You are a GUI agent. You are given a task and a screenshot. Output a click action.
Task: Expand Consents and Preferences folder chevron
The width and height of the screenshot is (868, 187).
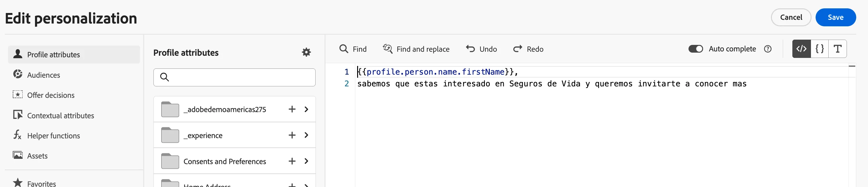click(306, 161)
